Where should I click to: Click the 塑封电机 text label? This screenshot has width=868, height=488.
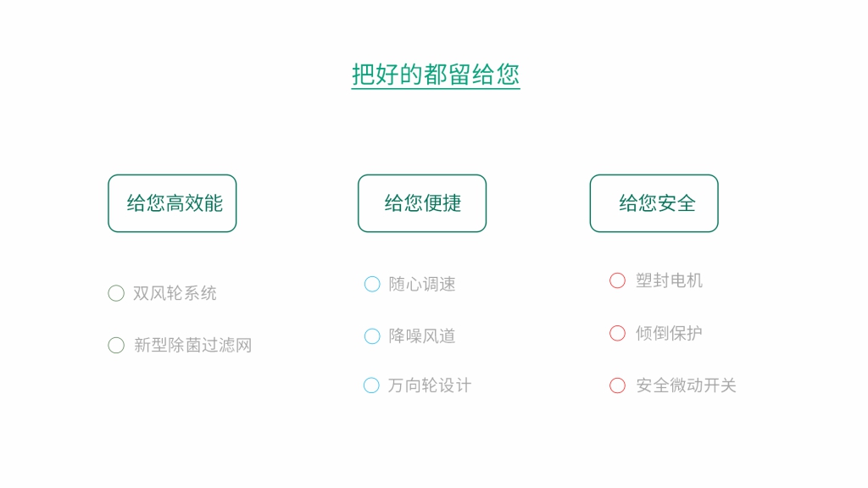[669, 280]
